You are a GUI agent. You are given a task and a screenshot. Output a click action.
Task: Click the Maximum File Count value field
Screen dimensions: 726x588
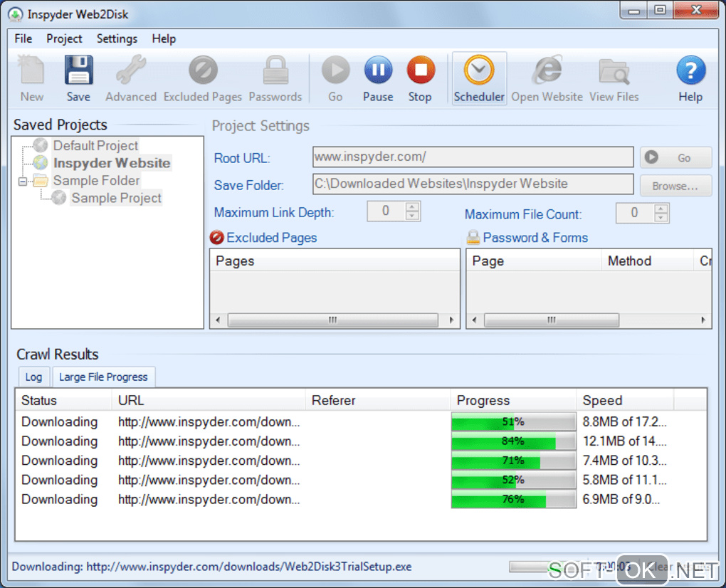click(634, 213)
